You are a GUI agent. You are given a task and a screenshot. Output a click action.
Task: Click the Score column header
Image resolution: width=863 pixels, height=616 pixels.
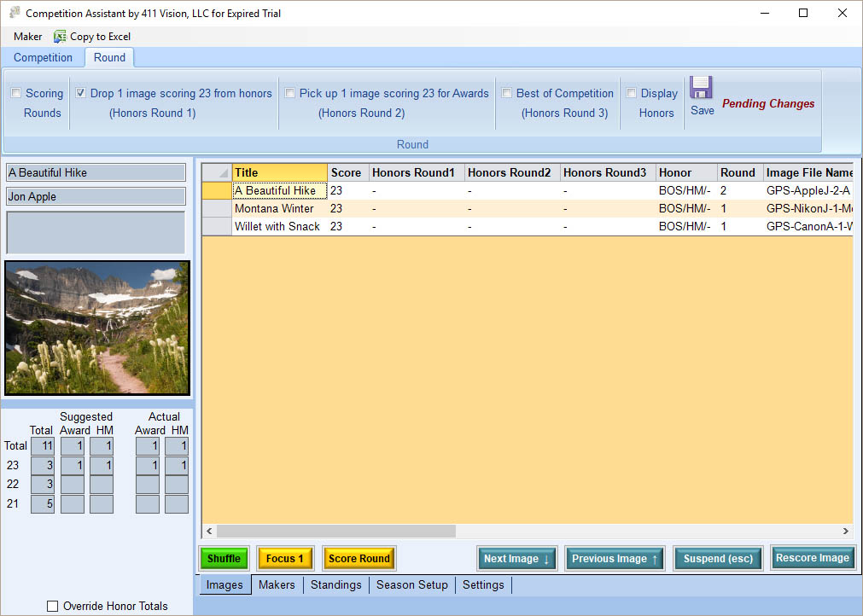point(348,172)
